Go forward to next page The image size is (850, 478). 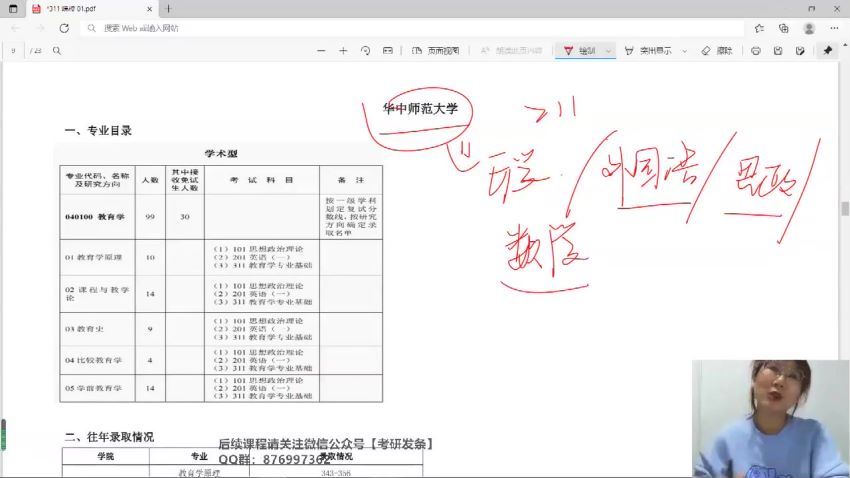pos(40,28)
